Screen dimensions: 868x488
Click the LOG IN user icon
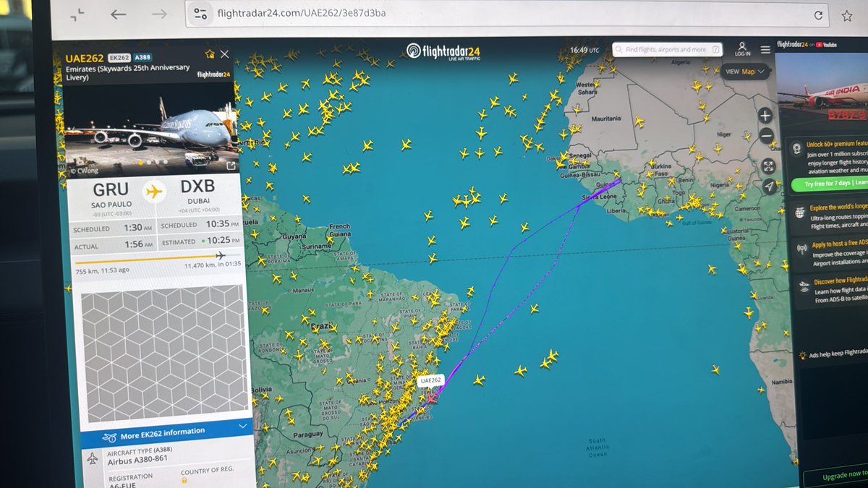click(x=742, y=49)
